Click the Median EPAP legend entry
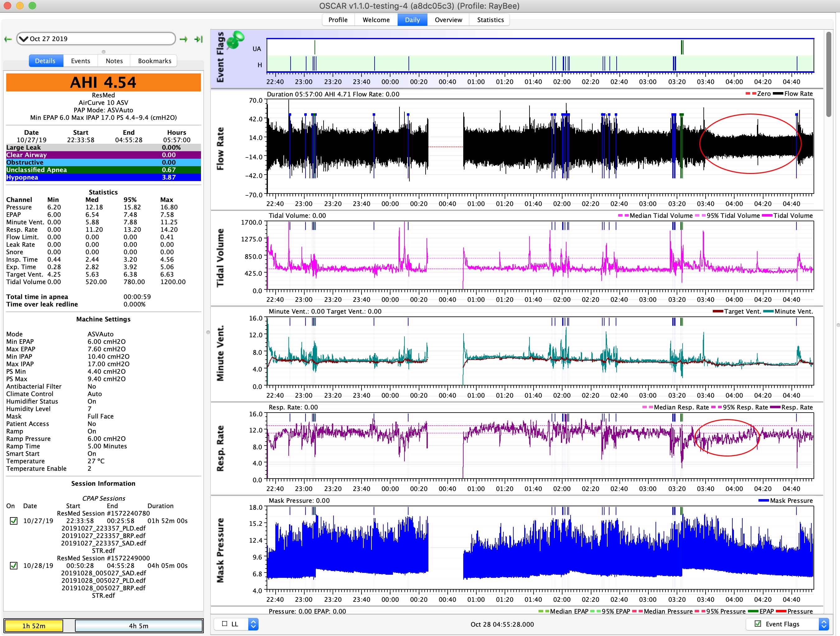This screenshot has height=636, width=840. [563, 611]
